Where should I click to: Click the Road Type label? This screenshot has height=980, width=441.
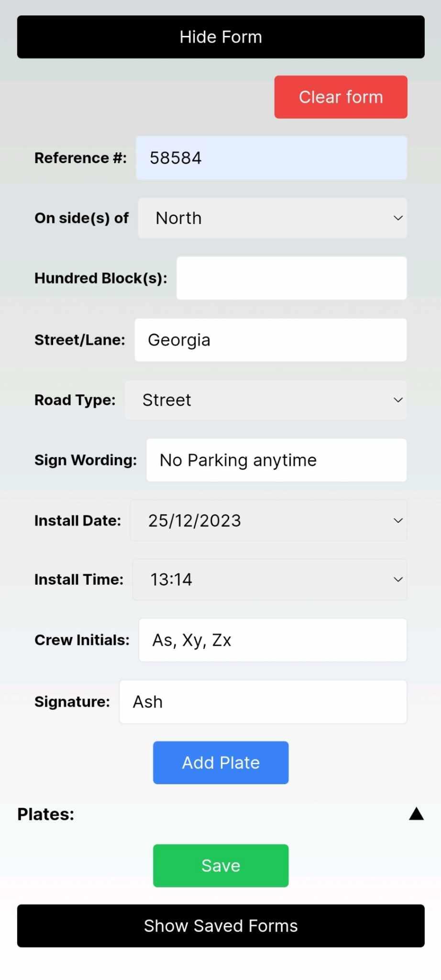click(75, 400)
